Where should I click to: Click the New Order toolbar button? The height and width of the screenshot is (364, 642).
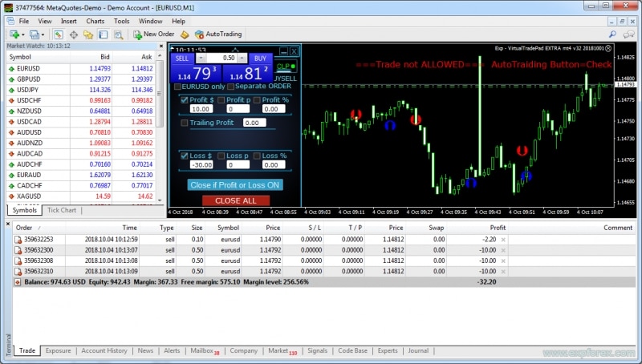153,34
